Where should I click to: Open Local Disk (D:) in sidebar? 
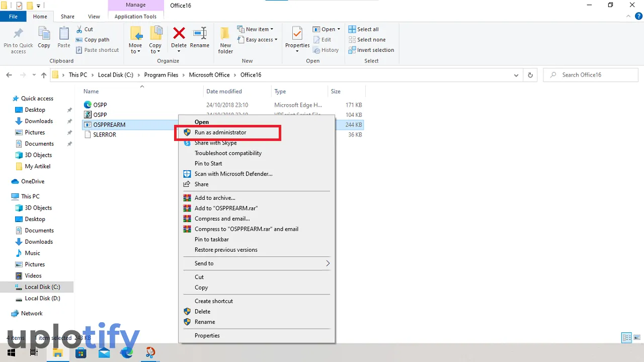[42, 299]
